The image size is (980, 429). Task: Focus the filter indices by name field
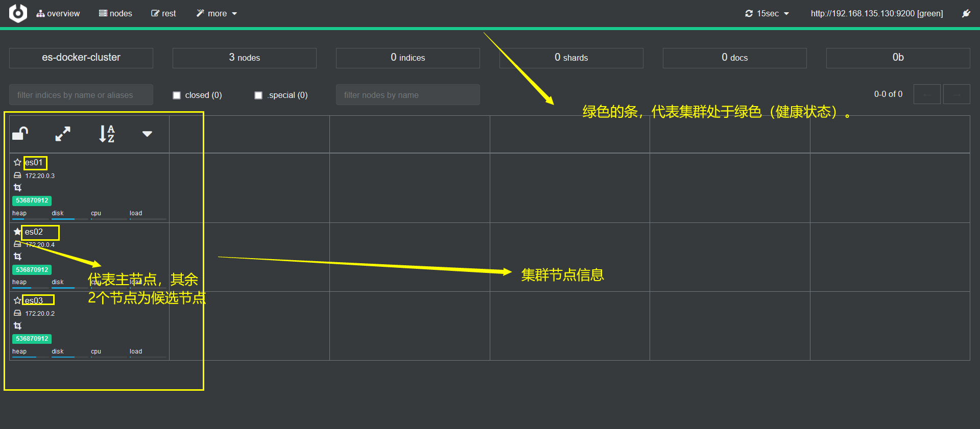[x=81, y=95]
